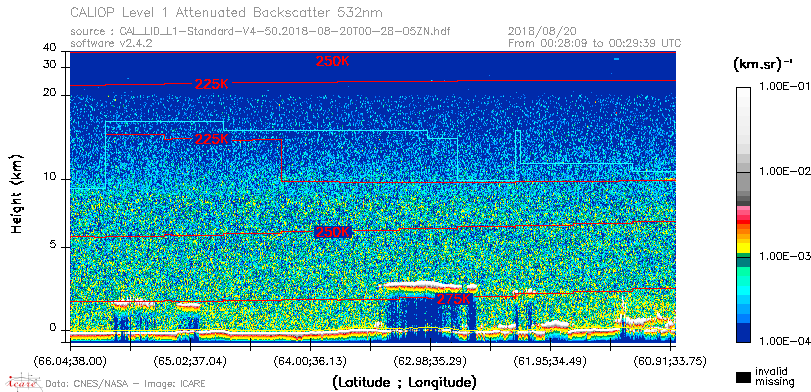Screen dimensions: 811x392
Task: Click the backscatter color scale bar
Action: [x=744, y=215]
